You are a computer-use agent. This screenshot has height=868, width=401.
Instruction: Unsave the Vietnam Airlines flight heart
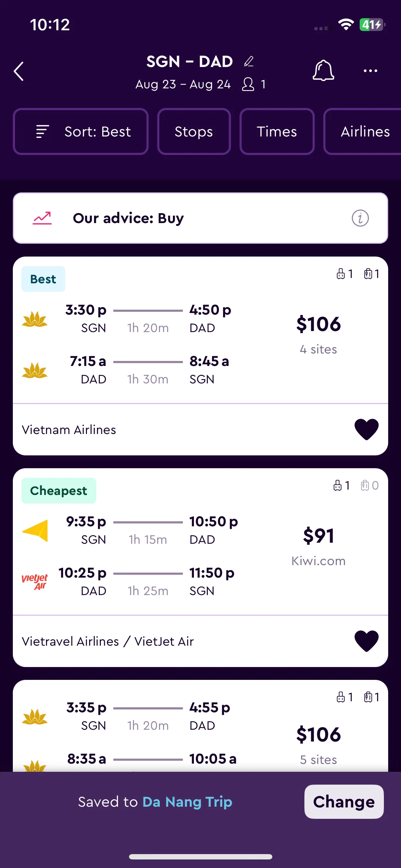pyautogui.click(x=366, y=429)
